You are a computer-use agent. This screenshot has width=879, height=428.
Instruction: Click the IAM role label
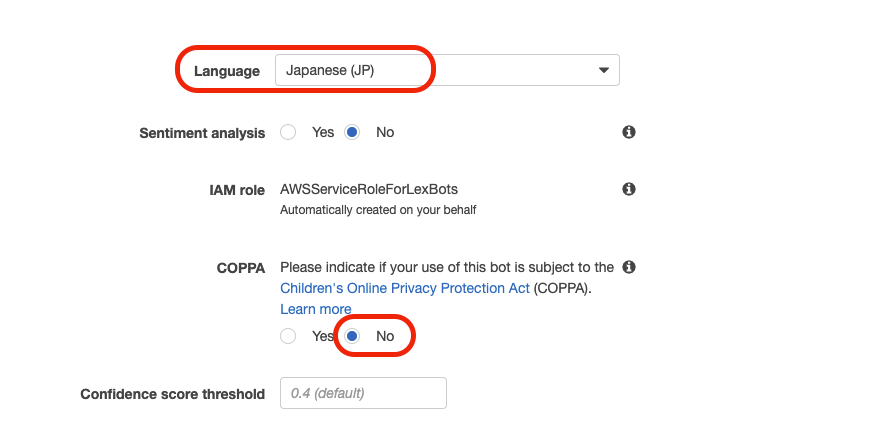(237, 190)
